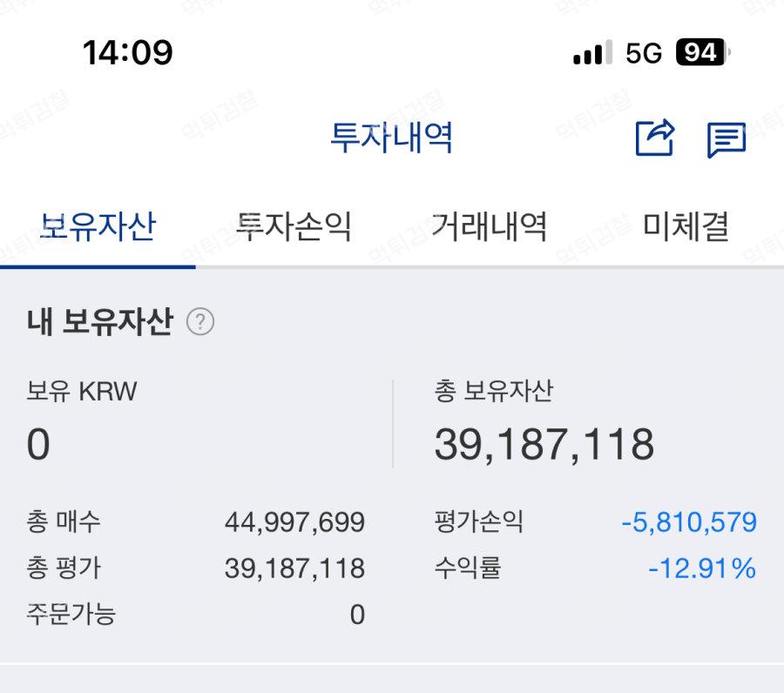Tap the 수익률 percentage -12.91%
Screen dimensions: 784x693
click(x=702, y=569)
